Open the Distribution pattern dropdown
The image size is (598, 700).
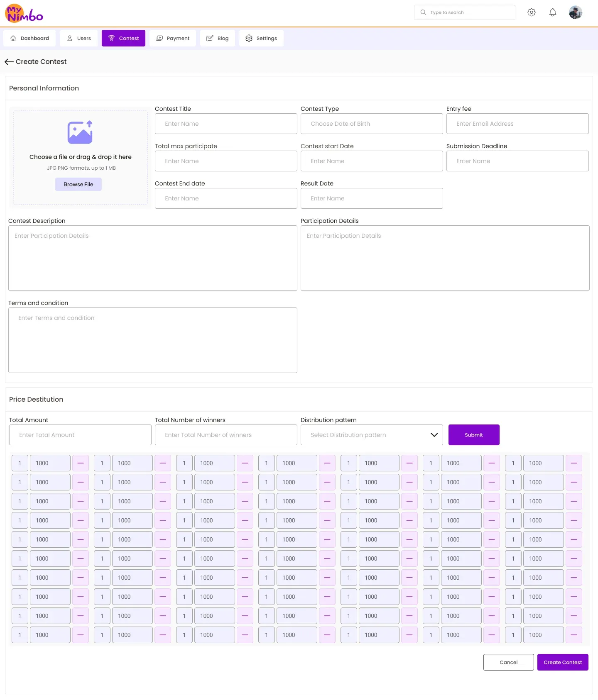pyautogui.click(x=372, y=435)
